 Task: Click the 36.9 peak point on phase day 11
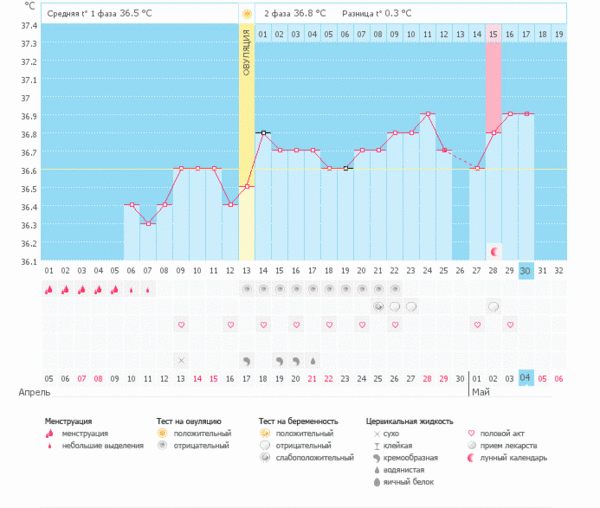[428, 114]
